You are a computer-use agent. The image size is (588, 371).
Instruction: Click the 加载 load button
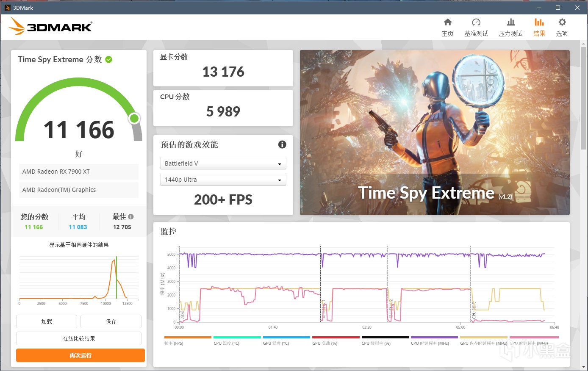point(47,321)
